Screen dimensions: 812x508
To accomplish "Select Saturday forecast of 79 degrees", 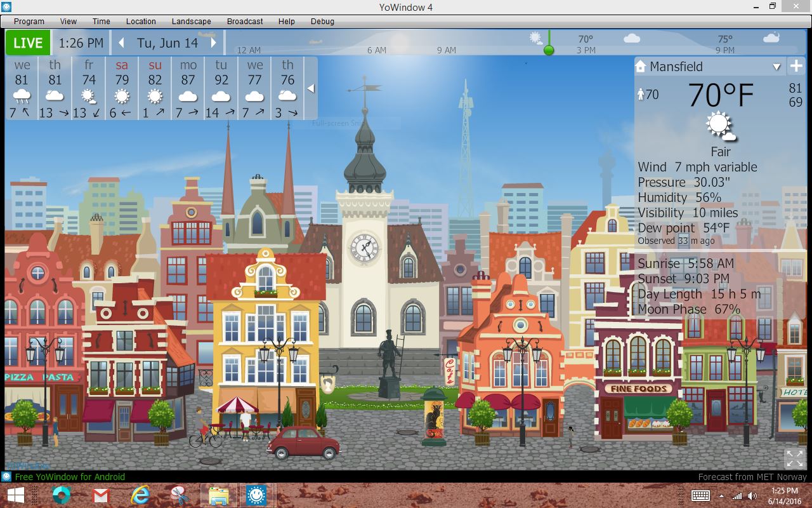I will (x=122, y=88).
